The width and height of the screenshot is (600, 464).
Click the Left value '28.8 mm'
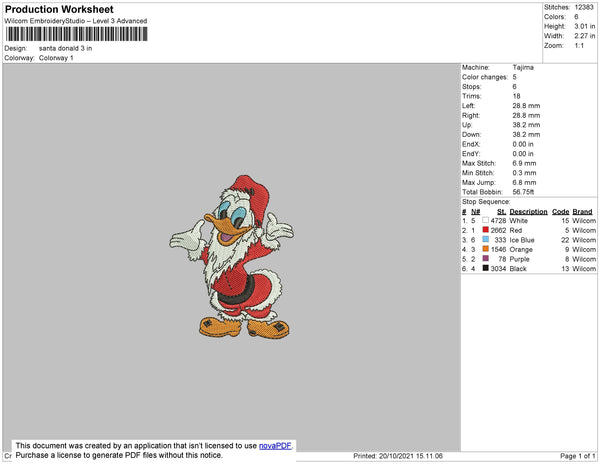tap(526, 106)
